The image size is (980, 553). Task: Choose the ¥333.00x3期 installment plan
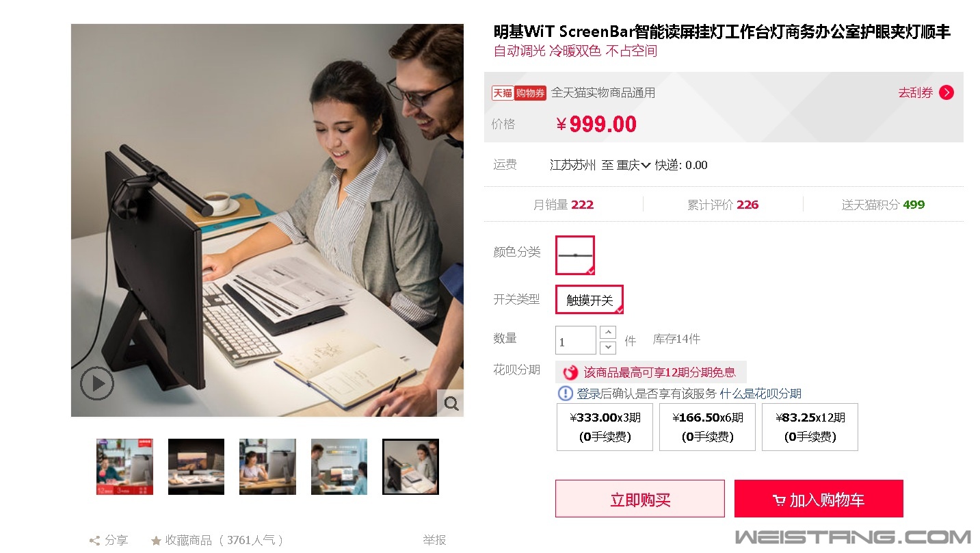605,427
